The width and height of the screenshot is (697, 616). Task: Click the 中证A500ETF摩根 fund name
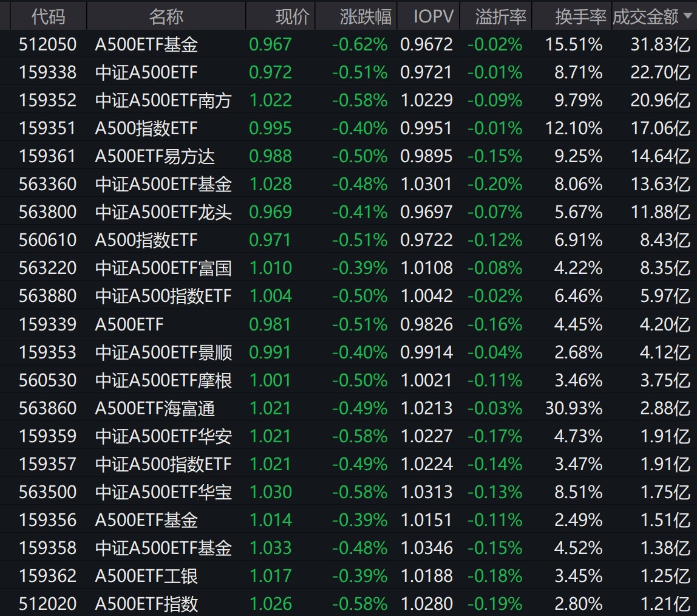[x=163, y=380]
